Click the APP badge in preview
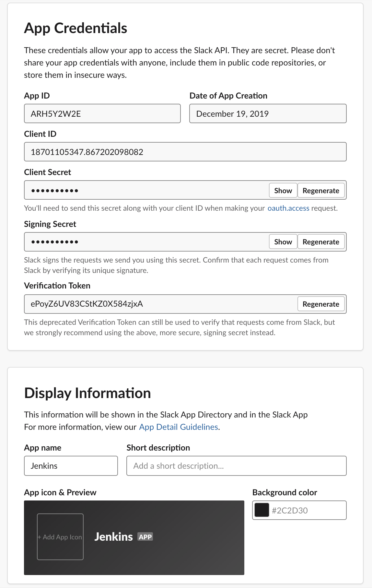 tap(145, 537)
